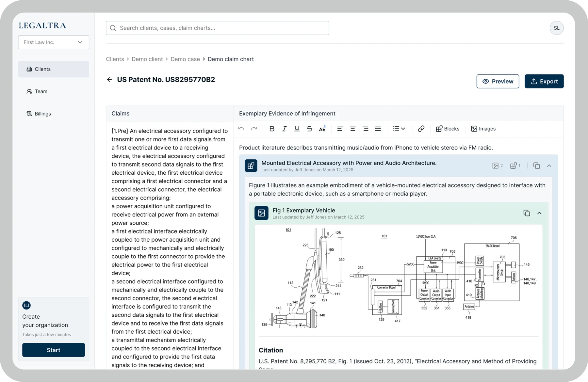This screenshot has width=588, height=382.
Task: Go to Billings in sidebar
Action: pyautogui.click(x=54, y=114)
